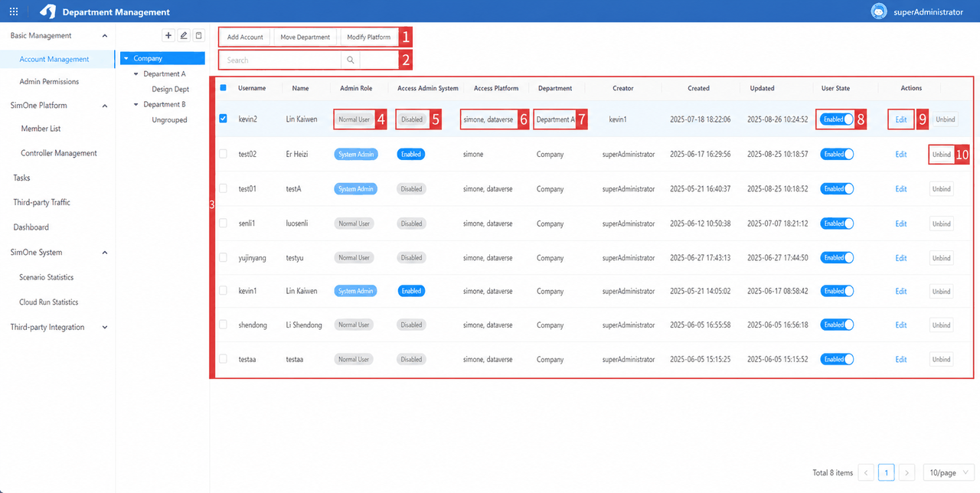980x493 pixels.
Task: Click the Modify Platform button
Action: [368, 37]
